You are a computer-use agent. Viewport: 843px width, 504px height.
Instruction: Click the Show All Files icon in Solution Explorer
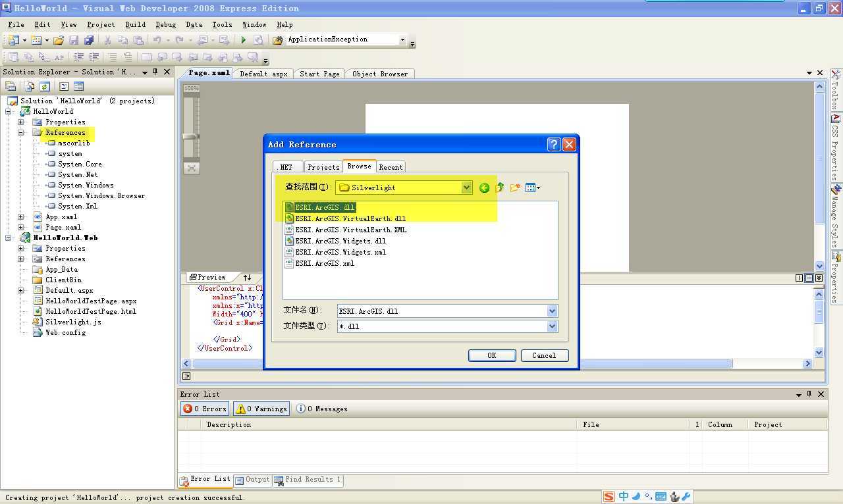30,86
